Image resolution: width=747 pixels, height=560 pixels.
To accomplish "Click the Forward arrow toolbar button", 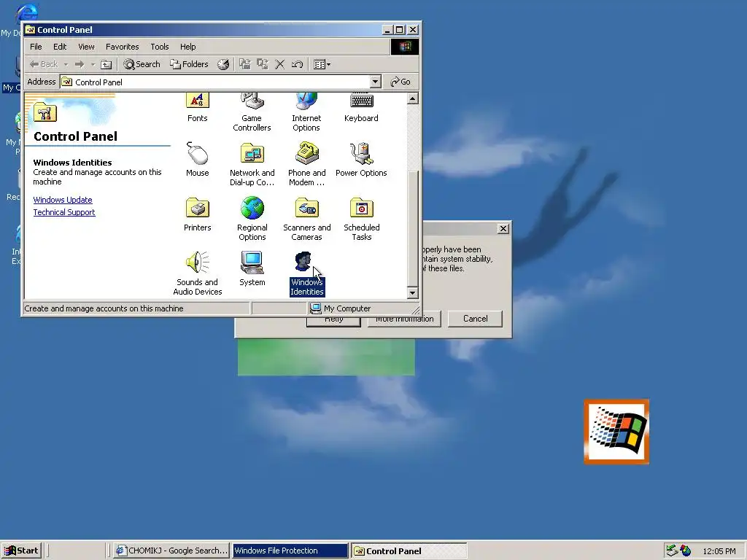I will click(79, 64).
